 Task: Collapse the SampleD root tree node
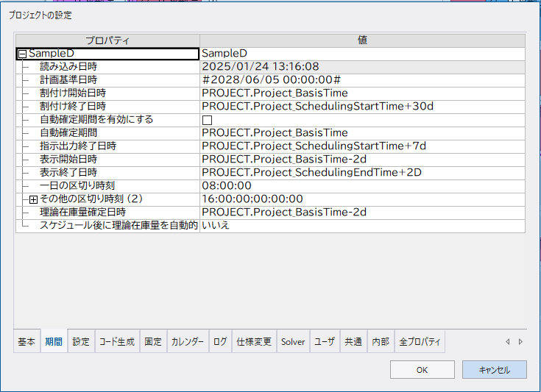22,54
